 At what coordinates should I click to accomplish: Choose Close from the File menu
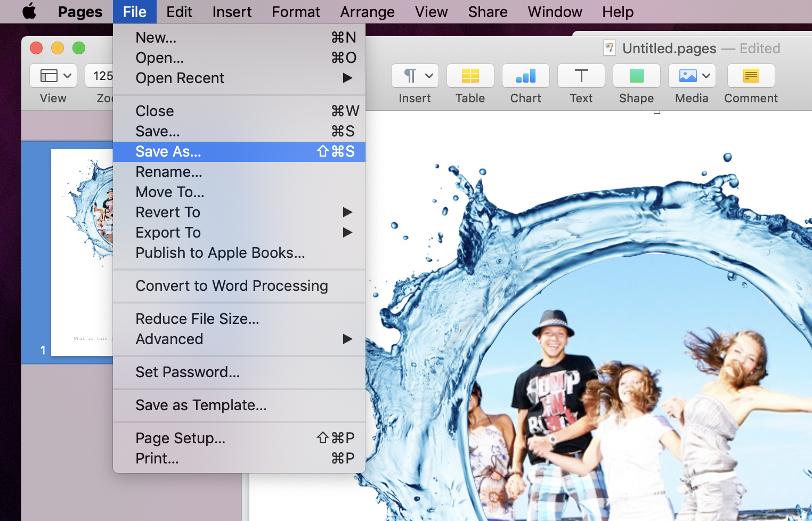(x=239, y=111)
